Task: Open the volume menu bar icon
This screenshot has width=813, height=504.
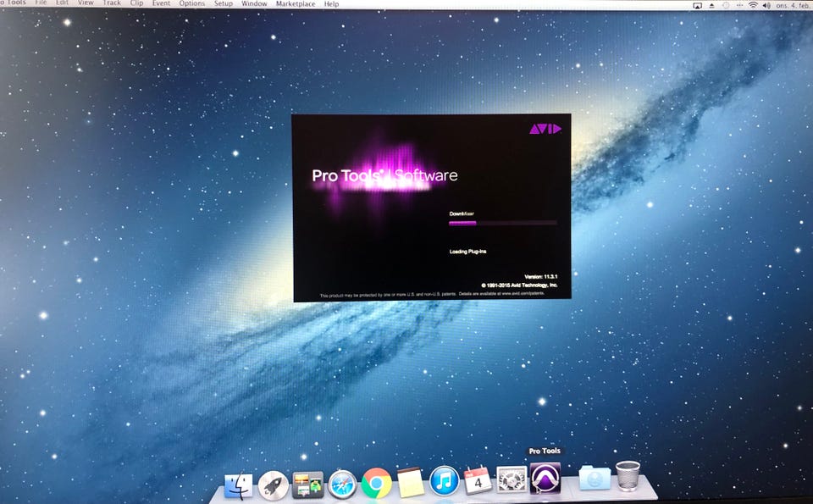Action: (x=767, y=5)
